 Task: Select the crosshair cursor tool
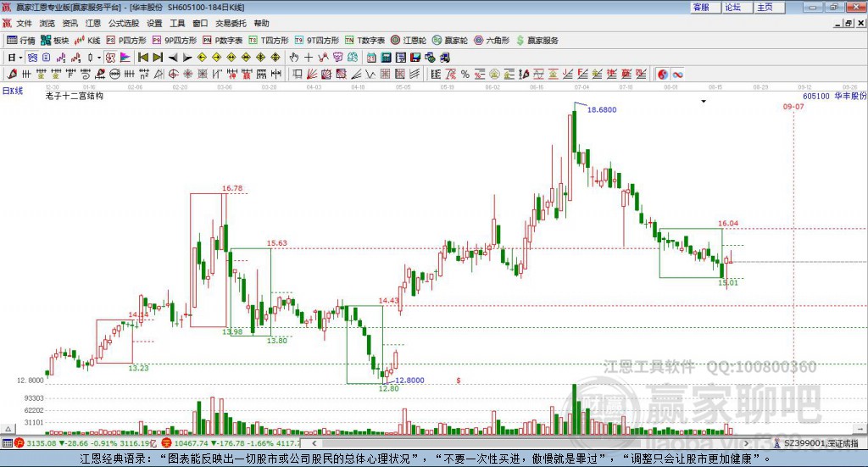[x=309, y=58]
